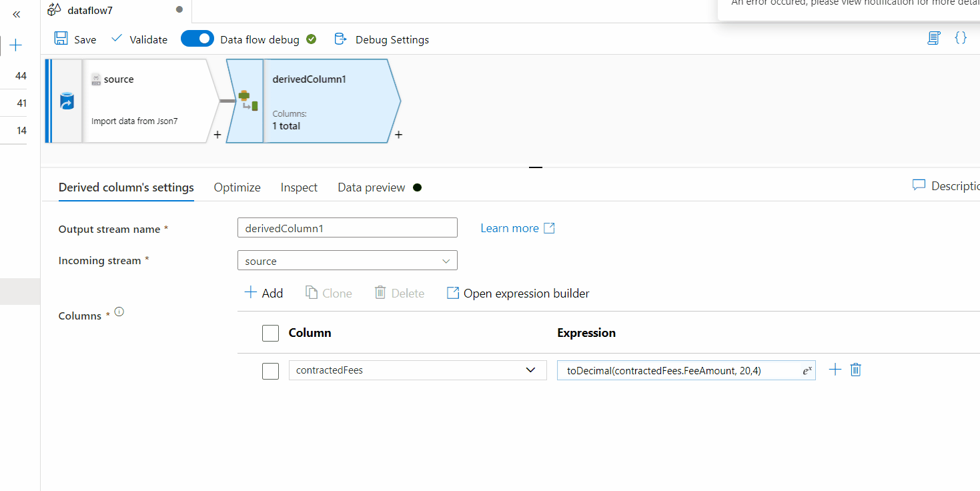Select the dataflow7 editor tab
Viewport: 980px width, 491px height.
click(115, 11)
